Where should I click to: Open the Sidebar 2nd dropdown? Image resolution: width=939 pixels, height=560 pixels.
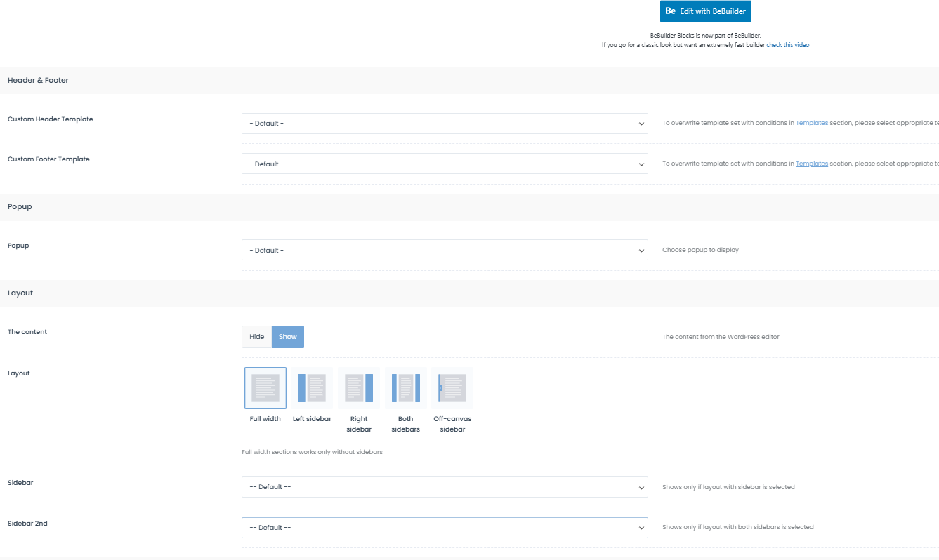(x=445, y=528)
